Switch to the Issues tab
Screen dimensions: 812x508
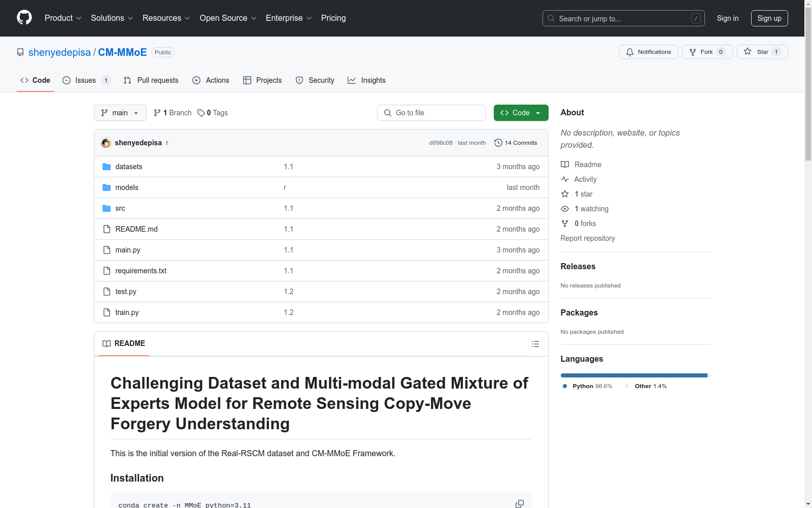coord(86,80)
